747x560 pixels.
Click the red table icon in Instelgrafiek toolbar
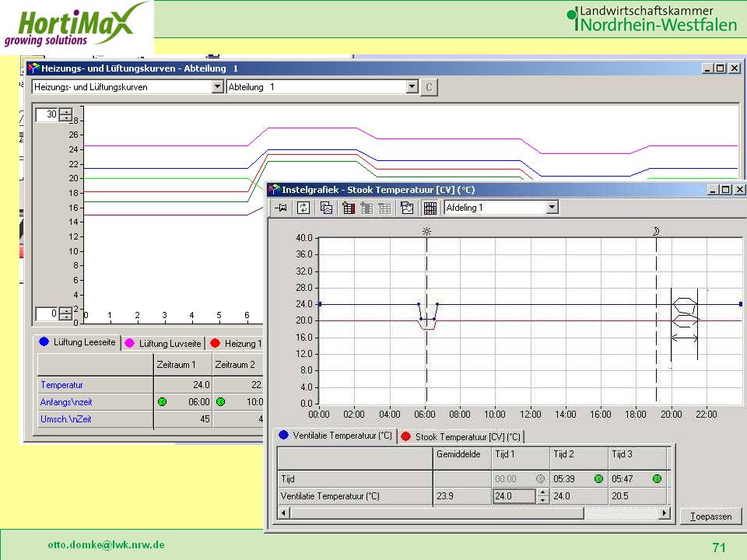[349, 208]
